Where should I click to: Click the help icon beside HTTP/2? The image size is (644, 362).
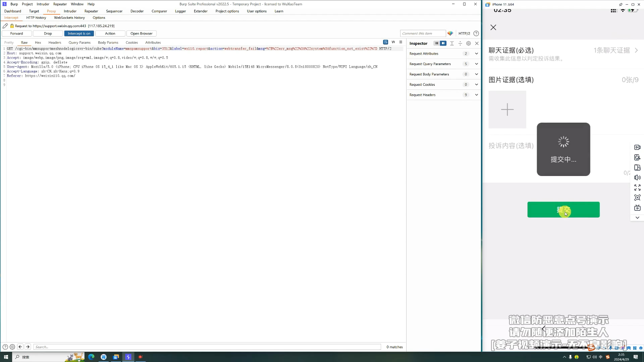[476, 34]
